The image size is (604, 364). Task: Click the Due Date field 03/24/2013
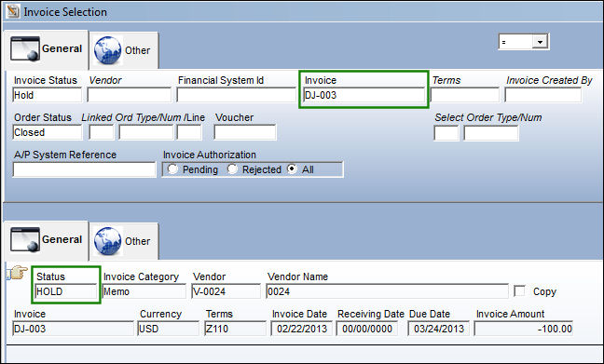(439, 329)
